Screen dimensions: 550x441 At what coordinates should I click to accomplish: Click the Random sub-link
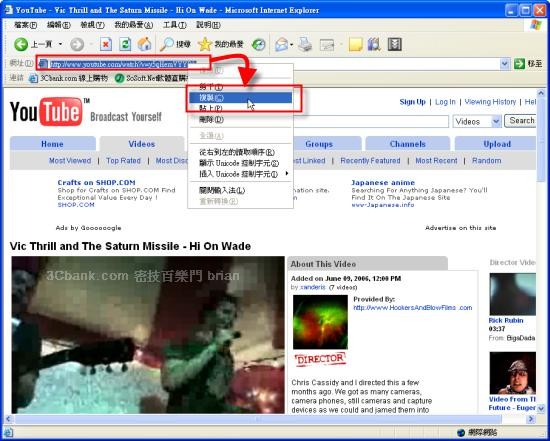pyautogui.click(x=487, y=161)
